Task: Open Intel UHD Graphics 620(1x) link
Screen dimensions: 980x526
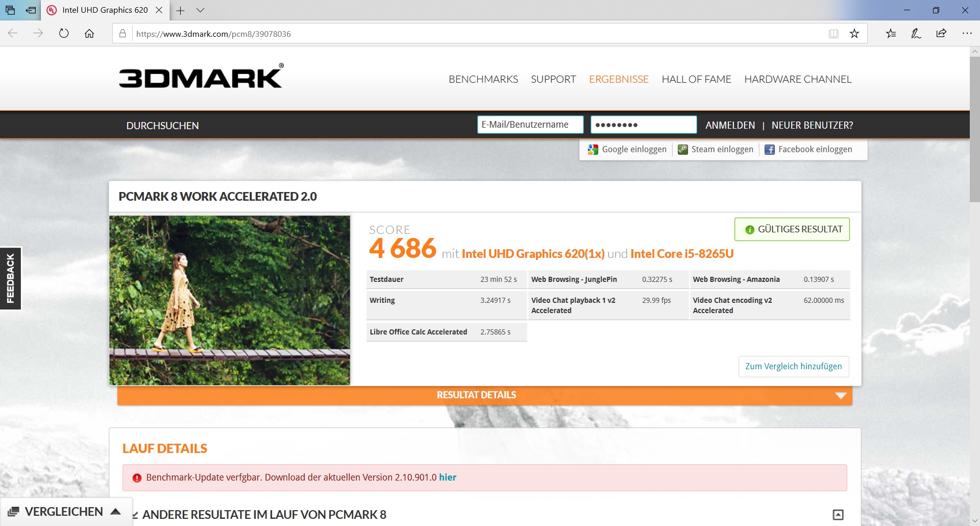Action: click(x=533, y=254)
